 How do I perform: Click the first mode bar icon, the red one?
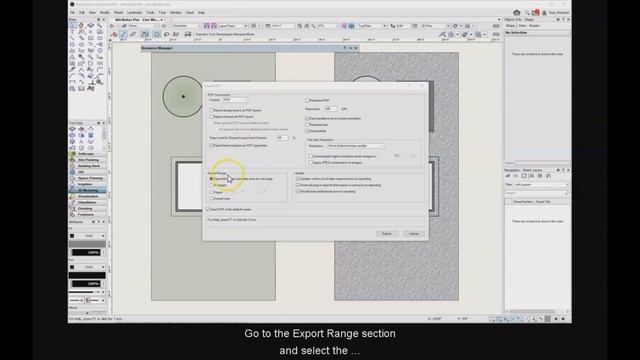[x=114, y=34]
